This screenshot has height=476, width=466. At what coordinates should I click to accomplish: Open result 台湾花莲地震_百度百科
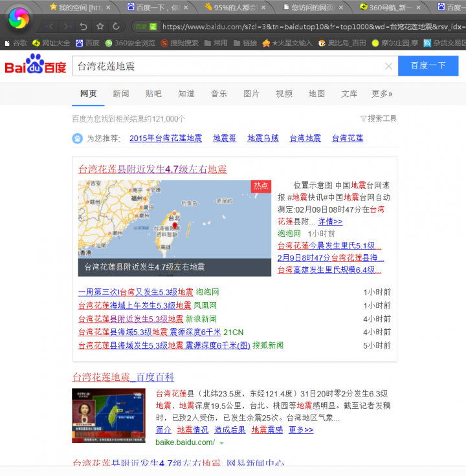[123, 377]
